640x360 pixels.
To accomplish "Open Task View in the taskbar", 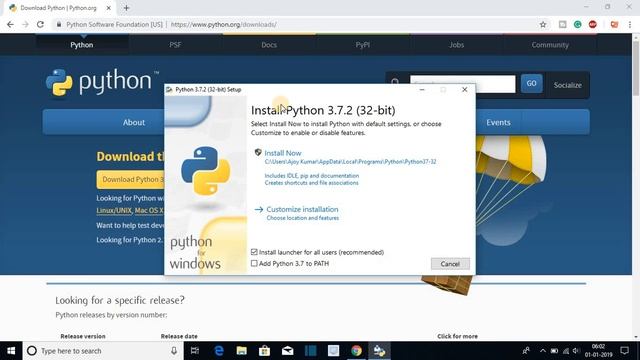I will [195, 351].
